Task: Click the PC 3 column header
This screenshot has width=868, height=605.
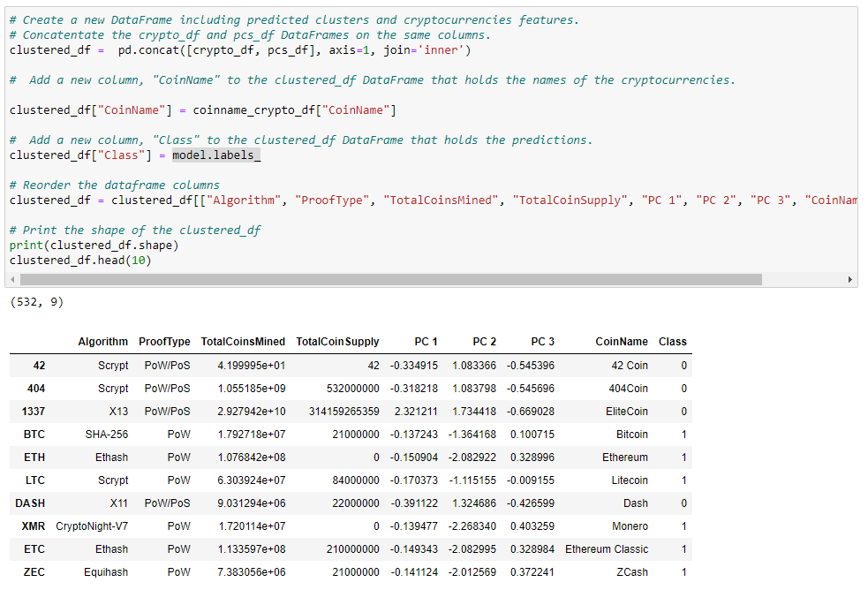Action: pos(542,342)
